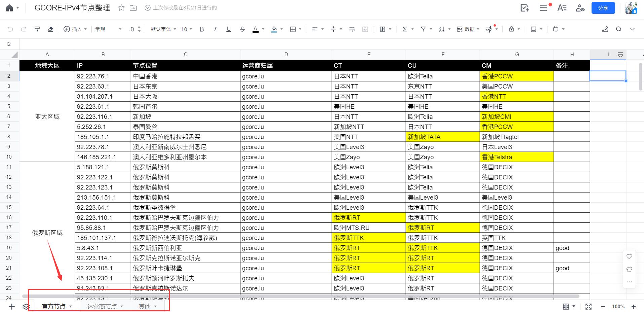The height and width of the screenshot is (312, 644).
Task: Switch to the 运营商节点 sheet tab
Action: tap(102, 306)
